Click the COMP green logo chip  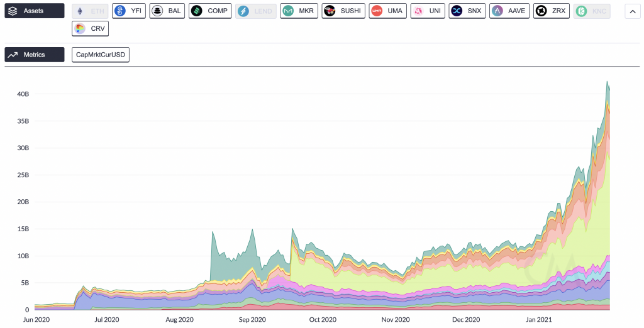pyautogui.click(x=210, y=11)
